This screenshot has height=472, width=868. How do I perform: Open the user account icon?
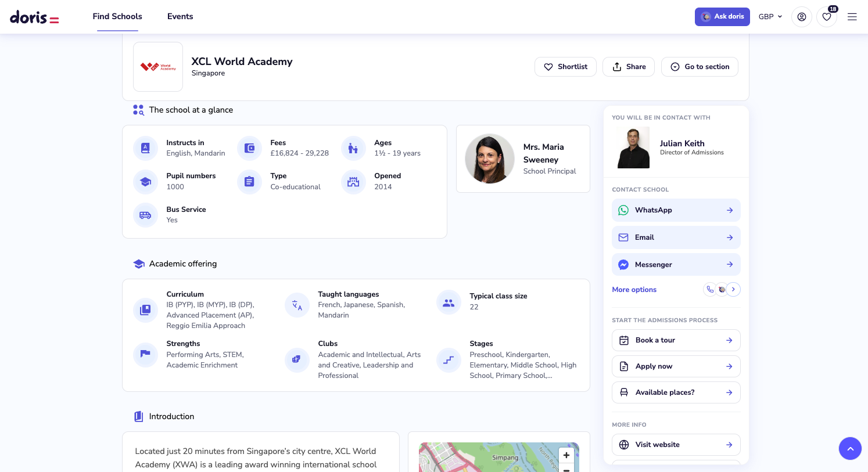(802, 17)
